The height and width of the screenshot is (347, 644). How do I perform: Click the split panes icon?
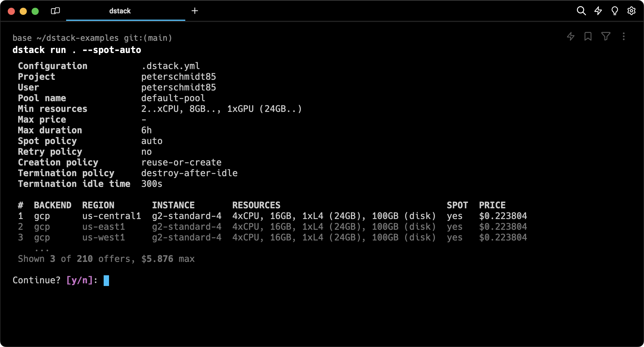point(55,11)
